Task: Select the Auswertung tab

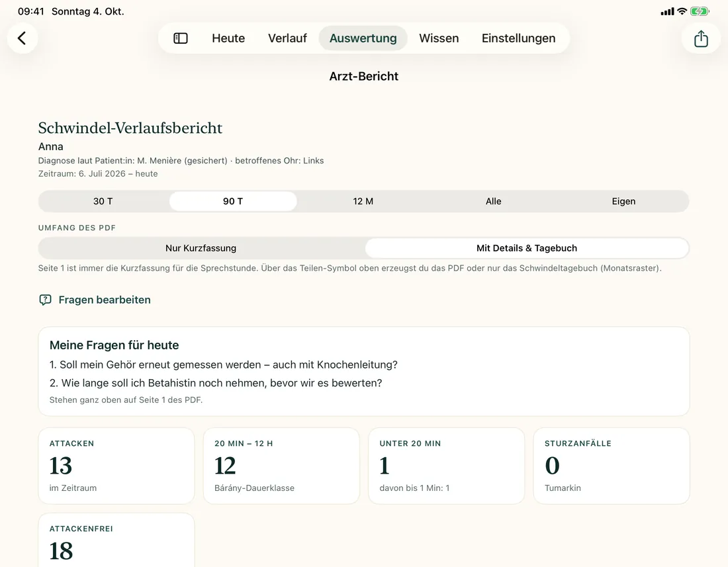Action: (x=363, y=38)
